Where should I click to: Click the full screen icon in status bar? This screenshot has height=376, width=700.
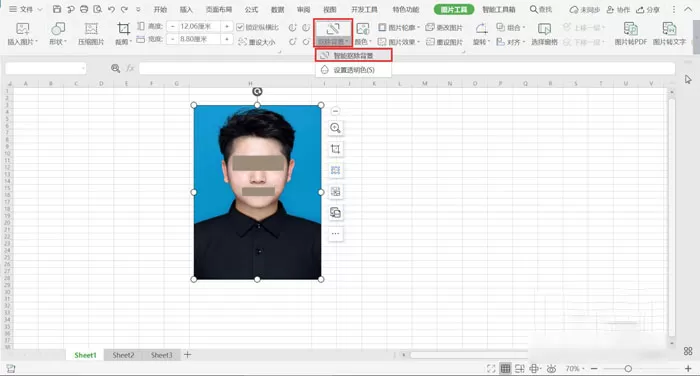click(x=491, y=368)
